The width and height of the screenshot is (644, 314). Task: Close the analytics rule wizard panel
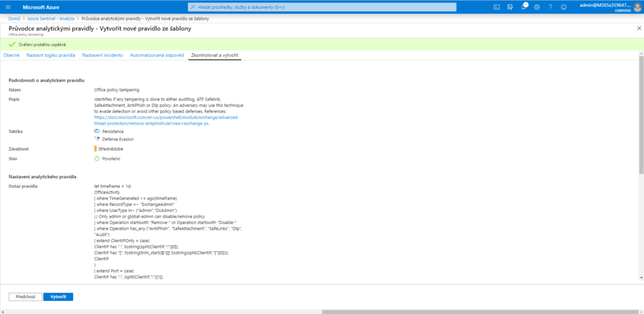point(639,29)
